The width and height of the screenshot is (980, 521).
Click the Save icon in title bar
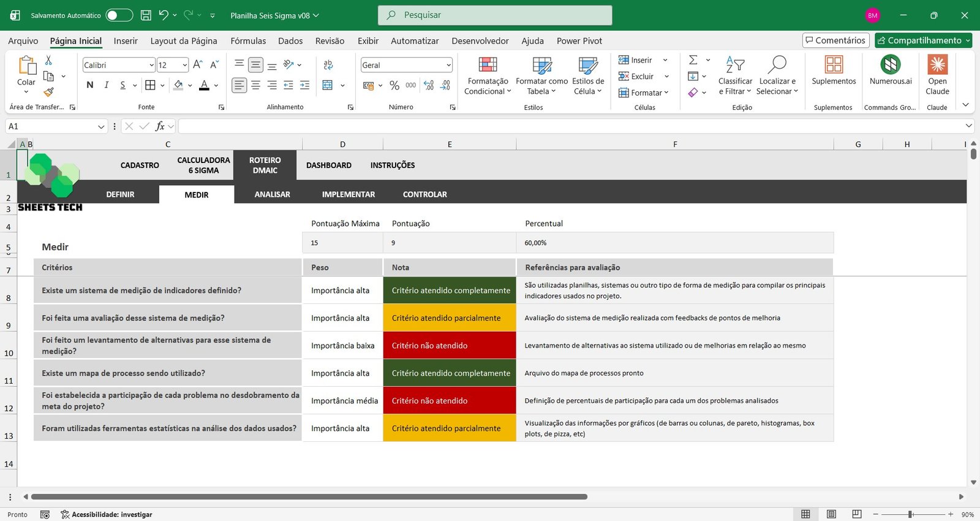tap(146, 15)
